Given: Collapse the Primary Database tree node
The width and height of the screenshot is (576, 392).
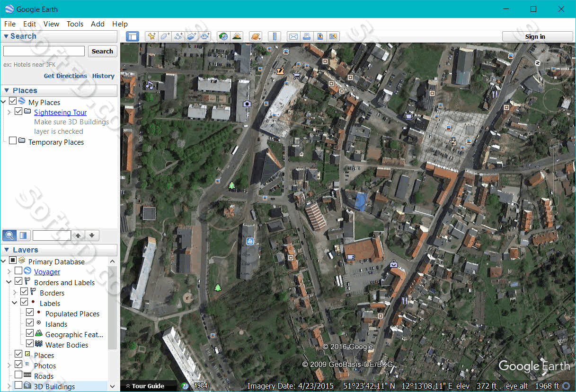Looking at the screenshot, I should point(4,261).
